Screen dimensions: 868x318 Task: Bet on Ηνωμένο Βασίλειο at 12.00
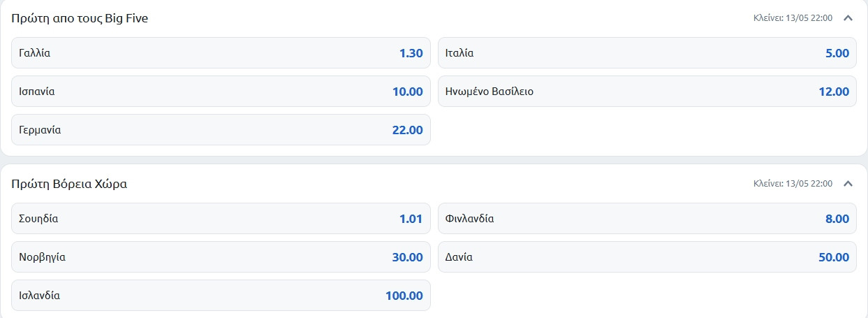point(647,92)
